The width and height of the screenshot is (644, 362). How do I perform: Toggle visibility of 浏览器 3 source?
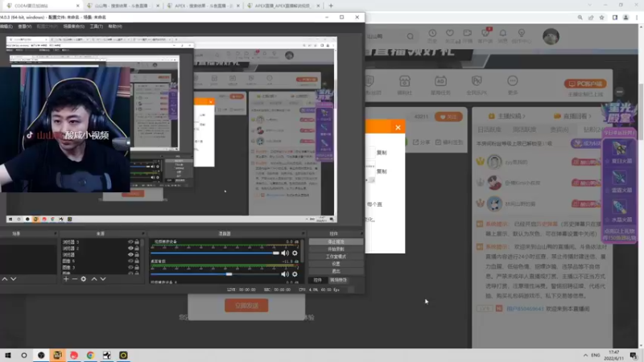(x=130, y=242)
